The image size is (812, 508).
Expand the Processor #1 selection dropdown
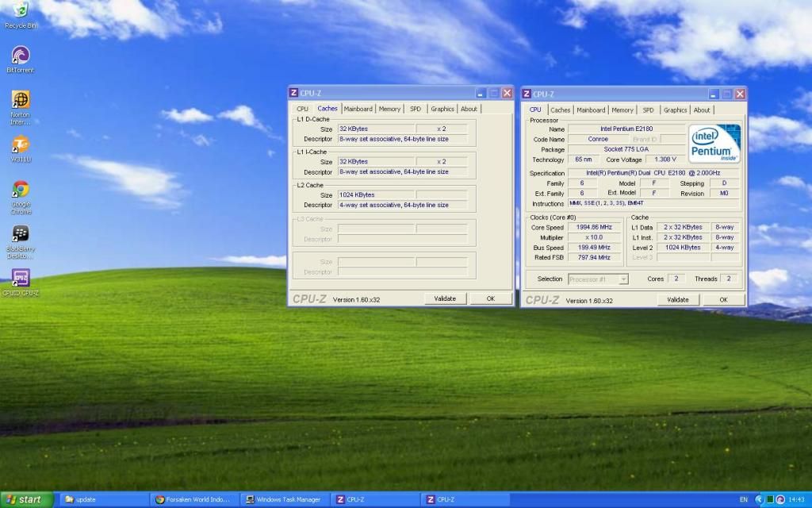pos(623,279)
